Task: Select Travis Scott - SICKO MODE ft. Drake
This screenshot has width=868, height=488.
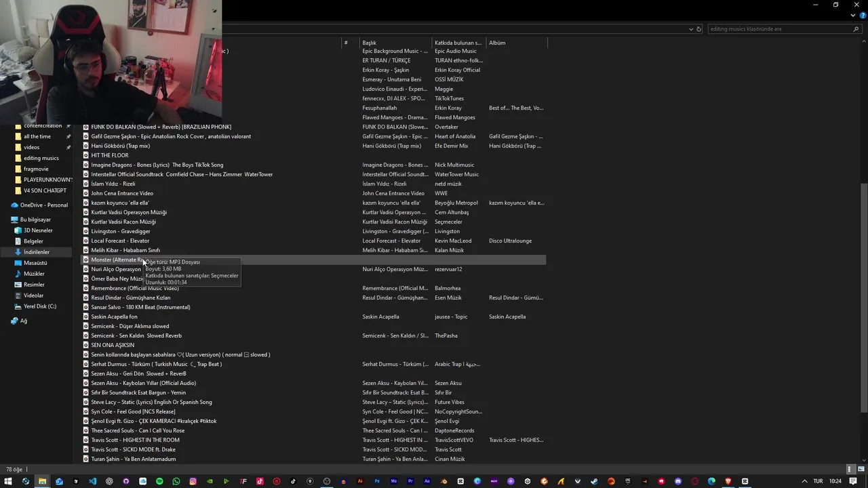Action: tap(133, 449)
